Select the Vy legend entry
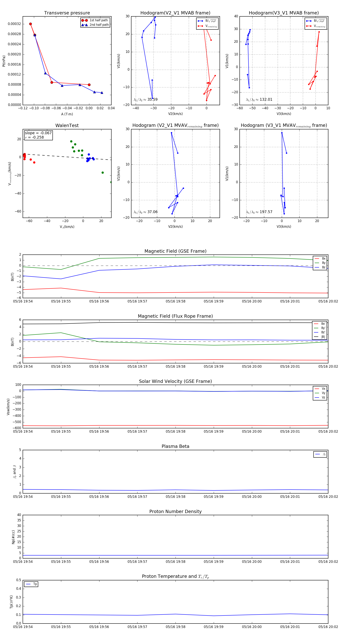This screenshot has width=351, height=644. point(320,393)
